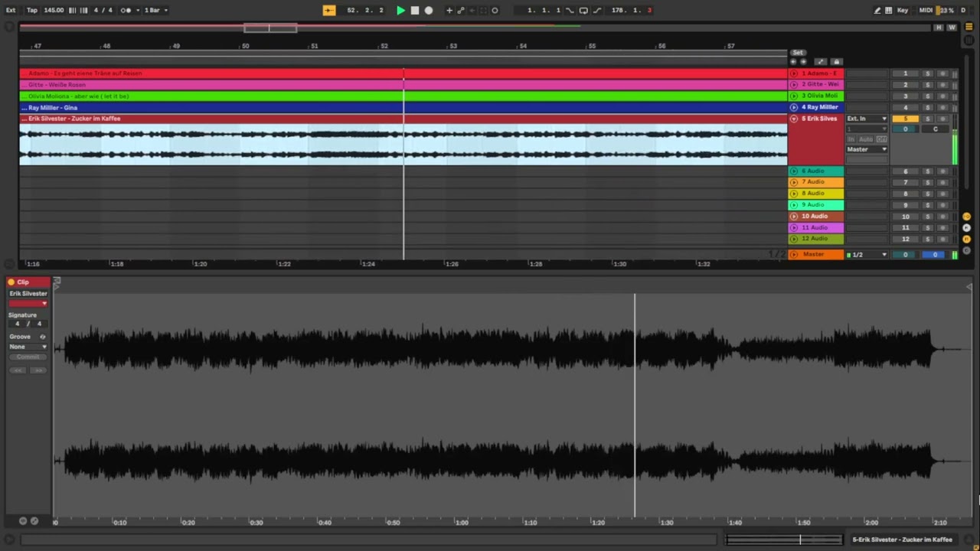
Task: Click the Commit groove button
Action: pos(28,357)
